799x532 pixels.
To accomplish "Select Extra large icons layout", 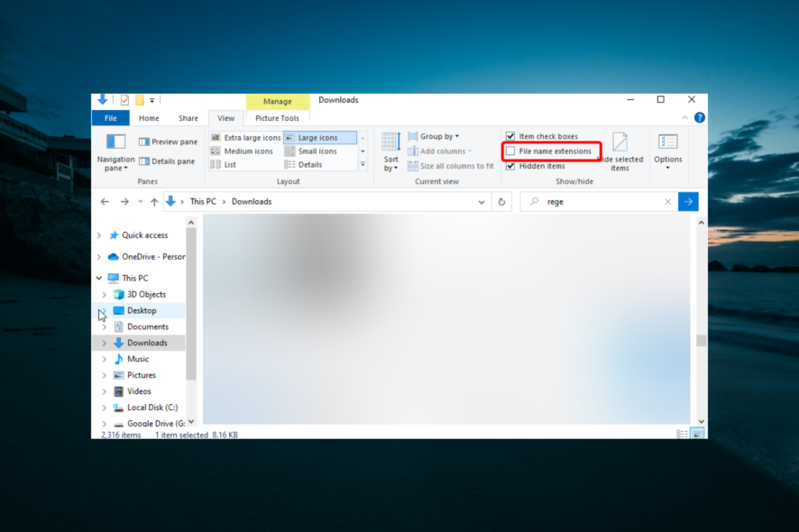I will coord(245,138).
